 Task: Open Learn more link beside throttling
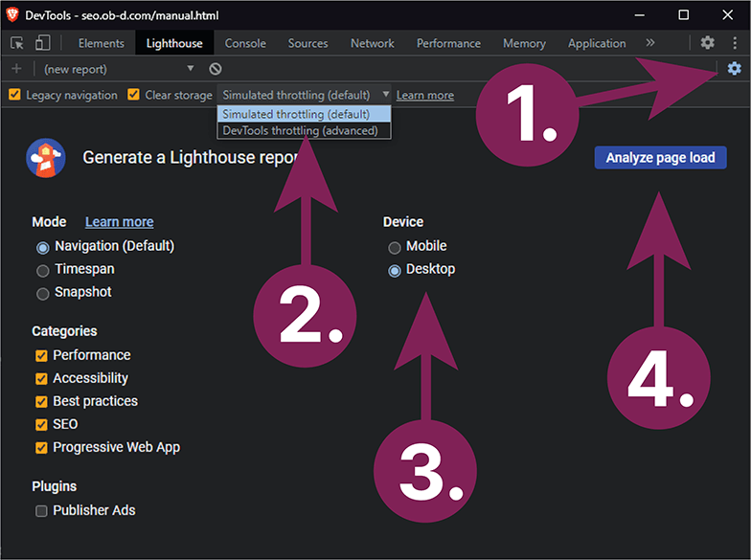425,96
